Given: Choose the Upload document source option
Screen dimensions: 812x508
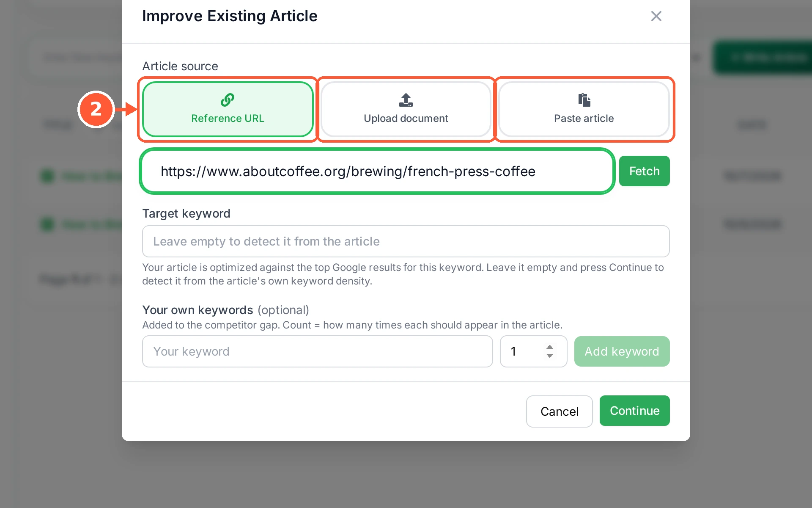Looking at the screenshot, I should coord(406,109).
